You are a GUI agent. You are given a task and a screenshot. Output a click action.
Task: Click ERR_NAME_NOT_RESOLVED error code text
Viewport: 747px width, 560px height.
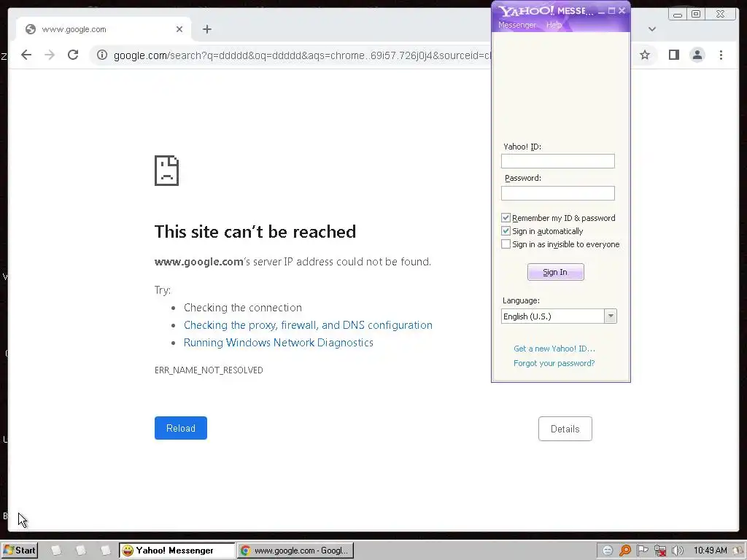[209, 370]
